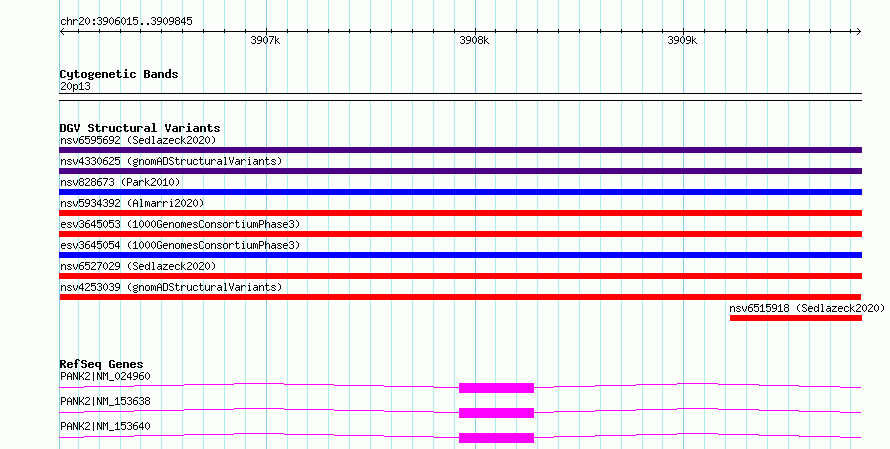Click the 3909k ruler tick label
The height and width of the screenshot is (449, 890).
pos(682,40)
